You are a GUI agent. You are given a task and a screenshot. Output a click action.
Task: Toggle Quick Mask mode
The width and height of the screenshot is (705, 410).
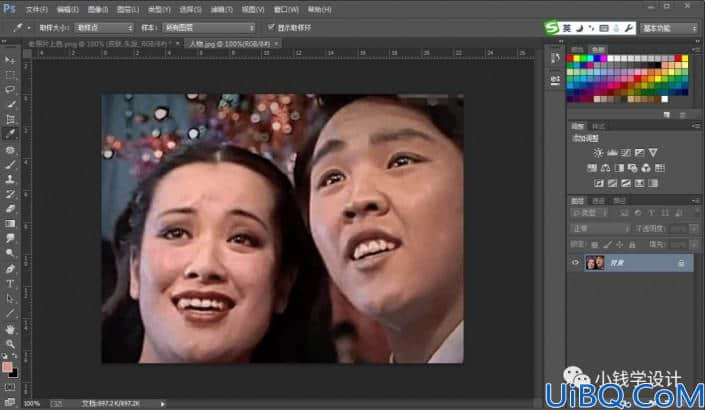pos(10,387)
